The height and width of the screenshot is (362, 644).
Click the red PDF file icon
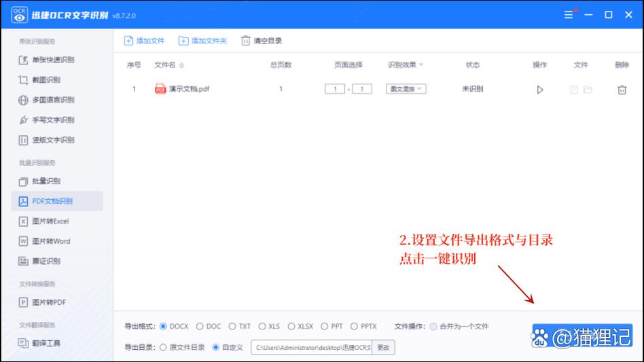[x=160, y=89]
